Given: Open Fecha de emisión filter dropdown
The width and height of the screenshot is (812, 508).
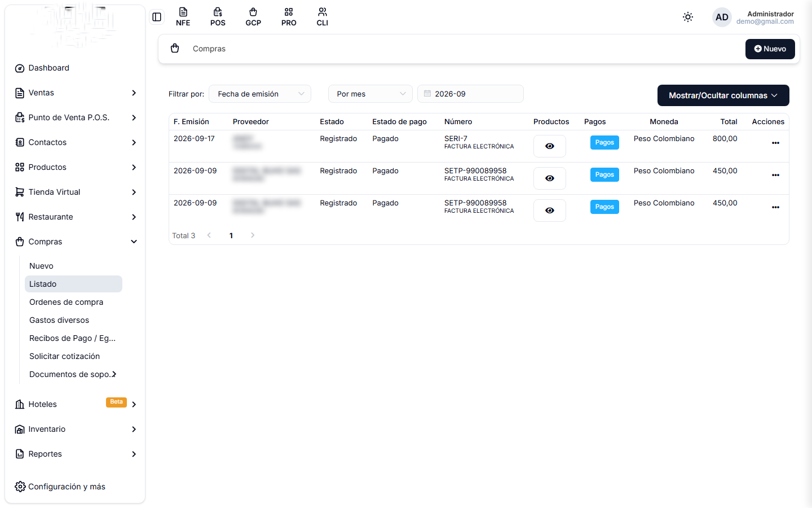Looking at the screenshot, I should tap(260, 94).
